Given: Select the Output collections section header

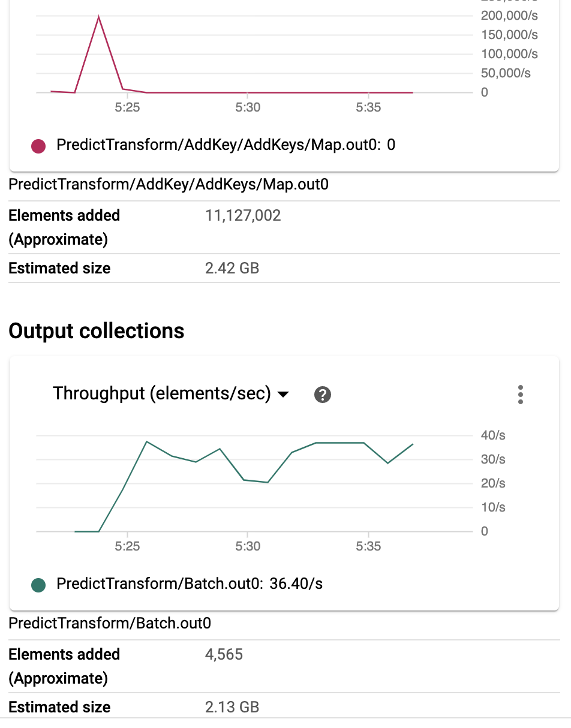Looking at the screenshot, I should (x=96, y=330).
